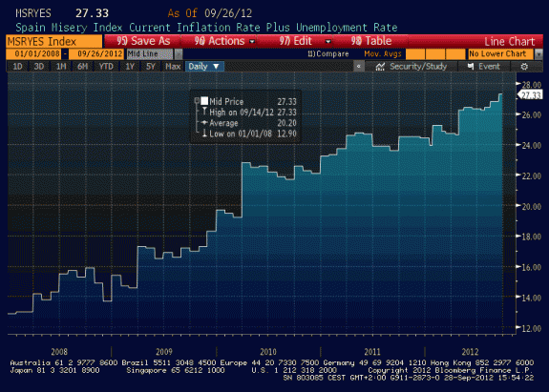The height and width of the screenshot is (392, 549).
Task: Select the 1Y range tab
Action: 130,66
